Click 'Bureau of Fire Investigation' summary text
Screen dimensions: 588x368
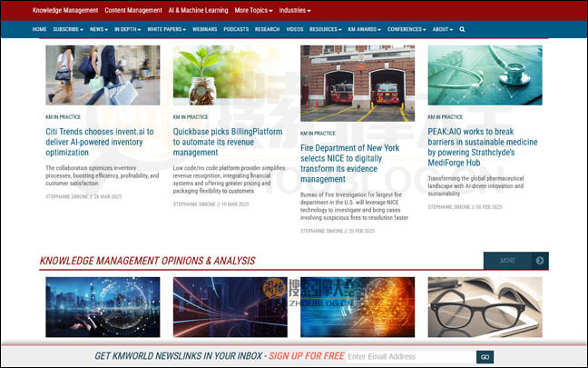(x=355, y=206)
